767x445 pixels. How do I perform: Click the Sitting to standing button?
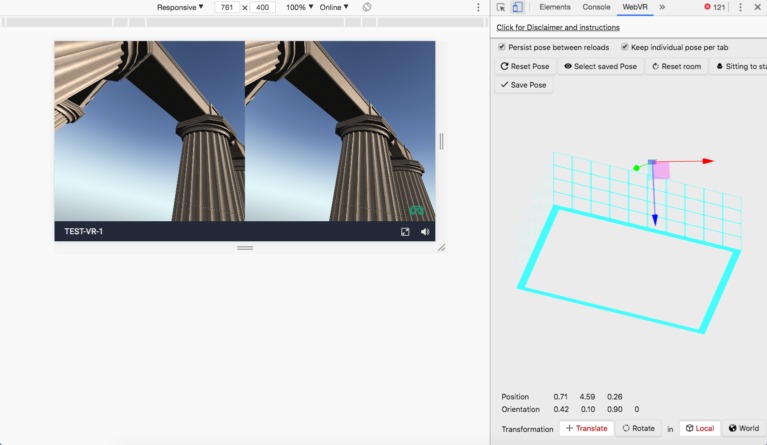[x=739, y=66]
